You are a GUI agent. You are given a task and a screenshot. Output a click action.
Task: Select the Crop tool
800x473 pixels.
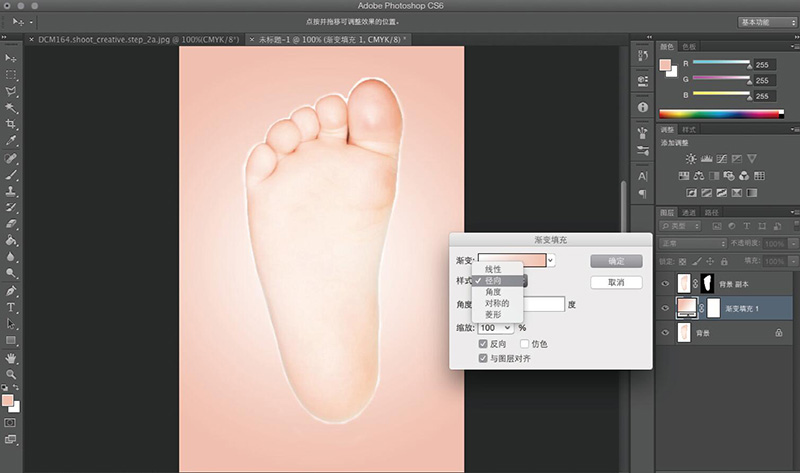tap(11, 124)
